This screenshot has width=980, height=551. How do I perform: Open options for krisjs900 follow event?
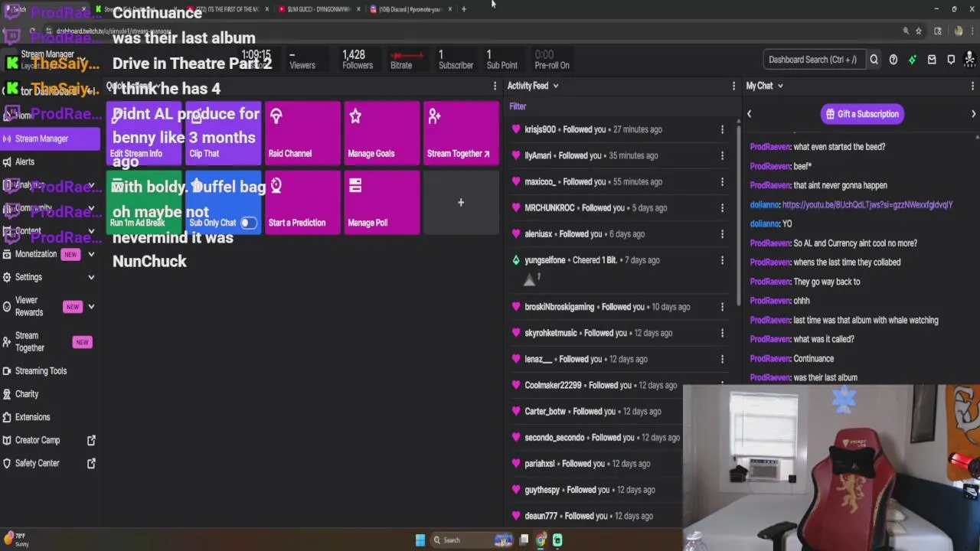coord(722,129)
